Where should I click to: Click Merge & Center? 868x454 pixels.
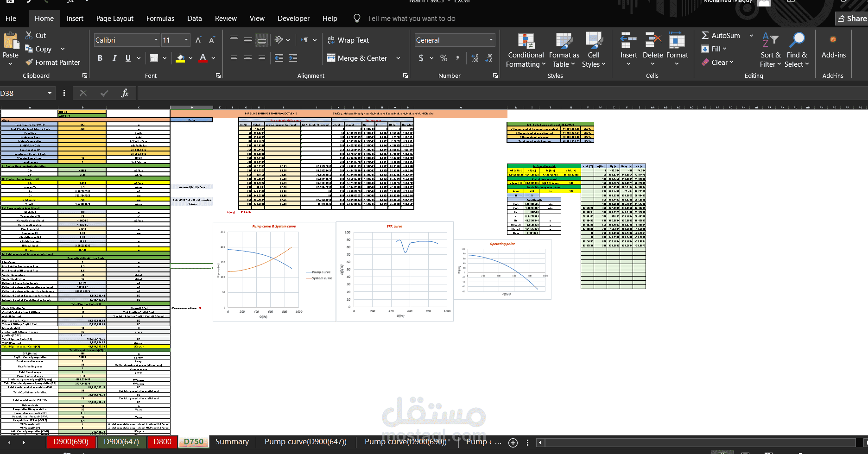[x=357, y=58]
